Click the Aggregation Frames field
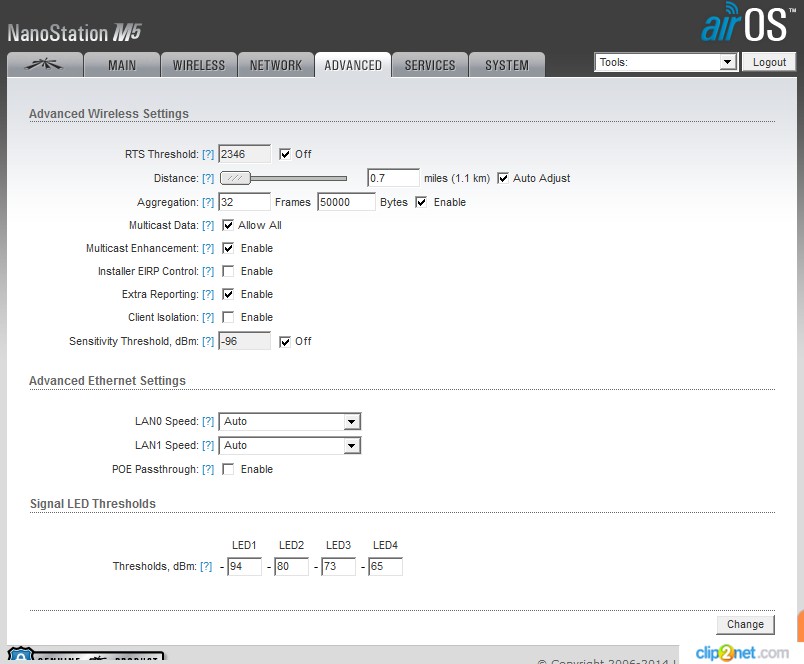The width and height of the screenshot is (804, 664). click(x=245, y=203)
